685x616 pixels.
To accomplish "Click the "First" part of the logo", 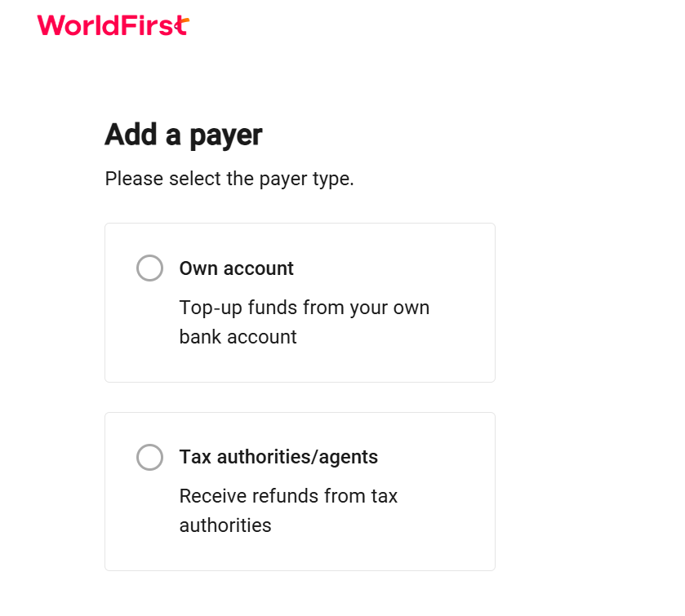I will click(x=154, y=25).
